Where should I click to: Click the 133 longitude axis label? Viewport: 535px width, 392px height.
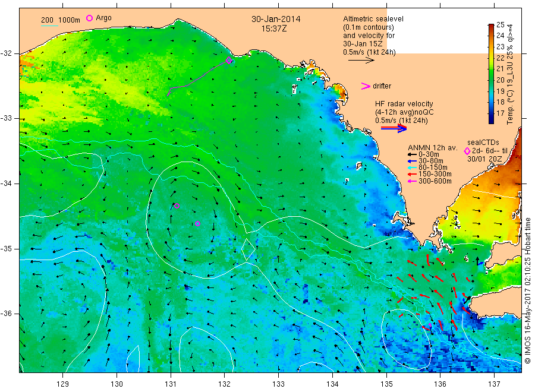coord(278,384)
